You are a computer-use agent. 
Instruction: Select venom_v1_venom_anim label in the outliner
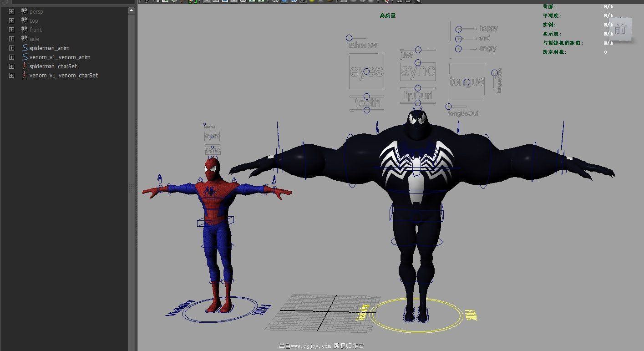click(60, 57)
